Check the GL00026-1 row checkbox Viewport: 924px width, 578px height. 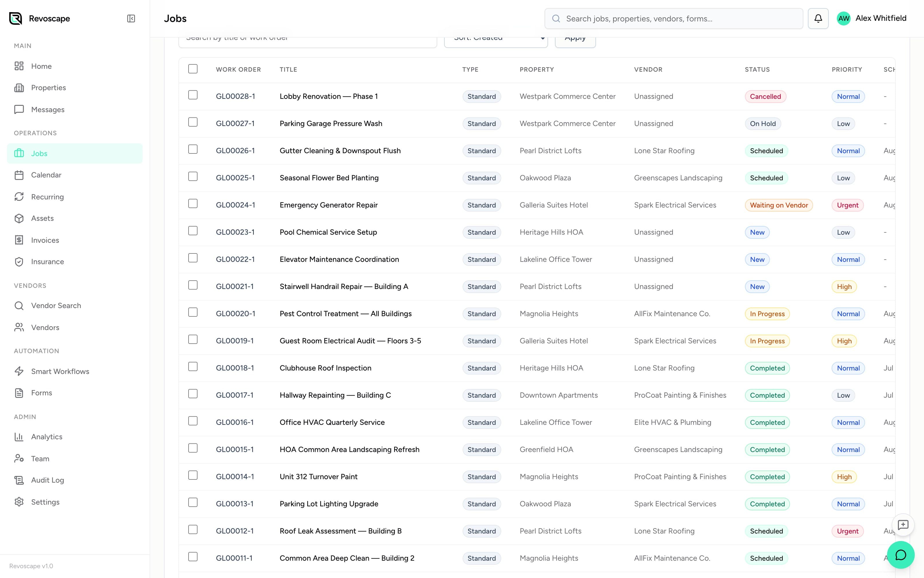point(193,149)
